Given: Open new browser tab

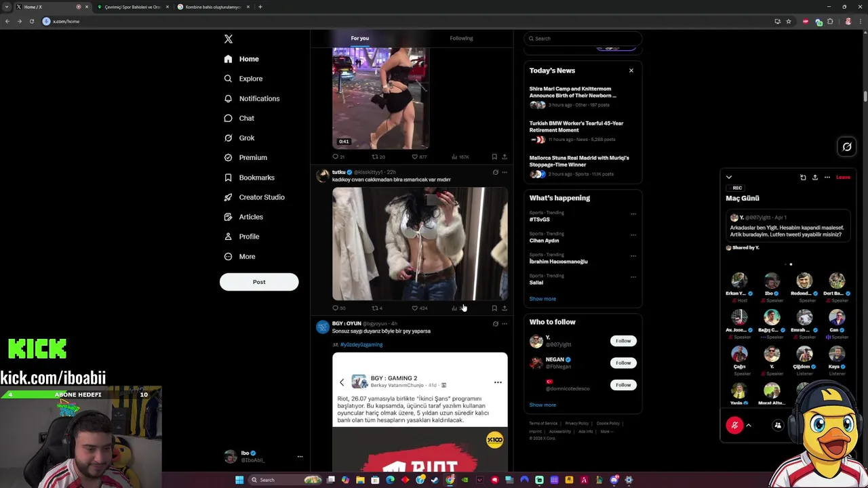Looking at the screenshot, I should pyautogui.click(x=260, y=7).
